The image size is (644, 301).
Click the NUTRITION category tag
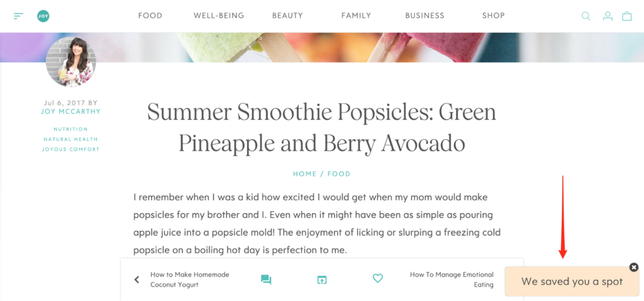coord(70,129)
